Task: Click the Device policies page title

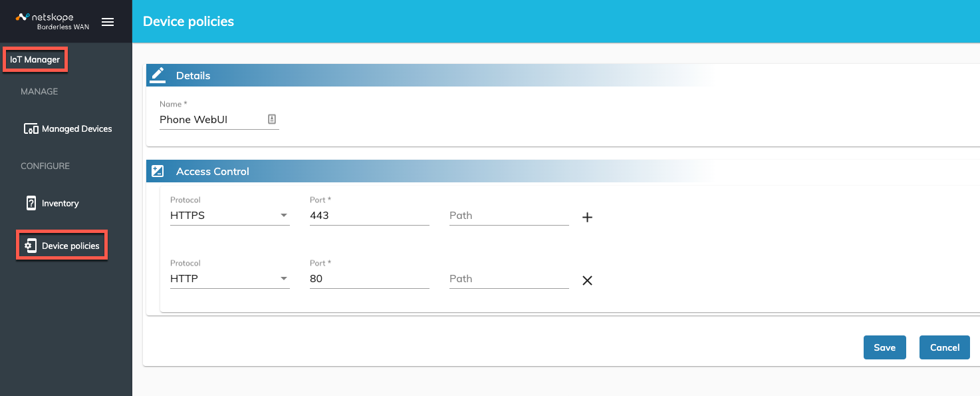Action: [x=189, y=21]
